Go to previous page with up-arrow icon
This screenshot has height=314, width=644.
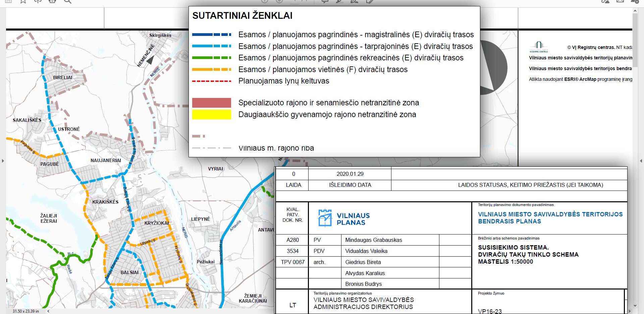tap(265, 1)
